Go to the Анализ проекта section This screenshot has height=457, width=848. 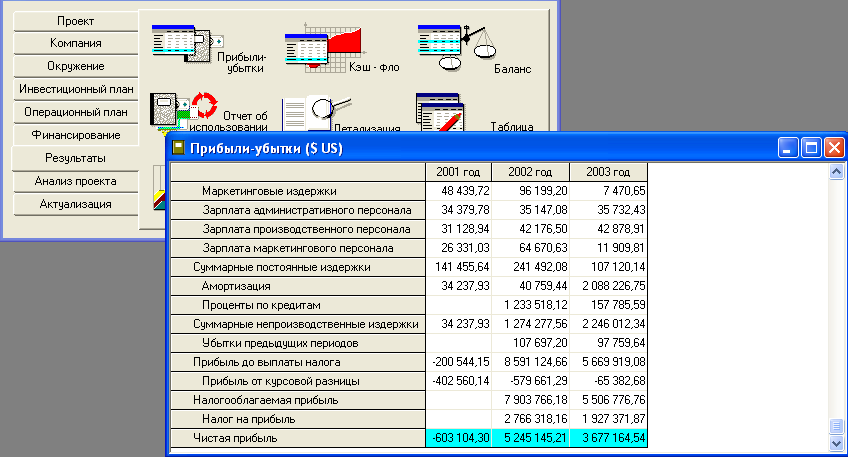75,181
